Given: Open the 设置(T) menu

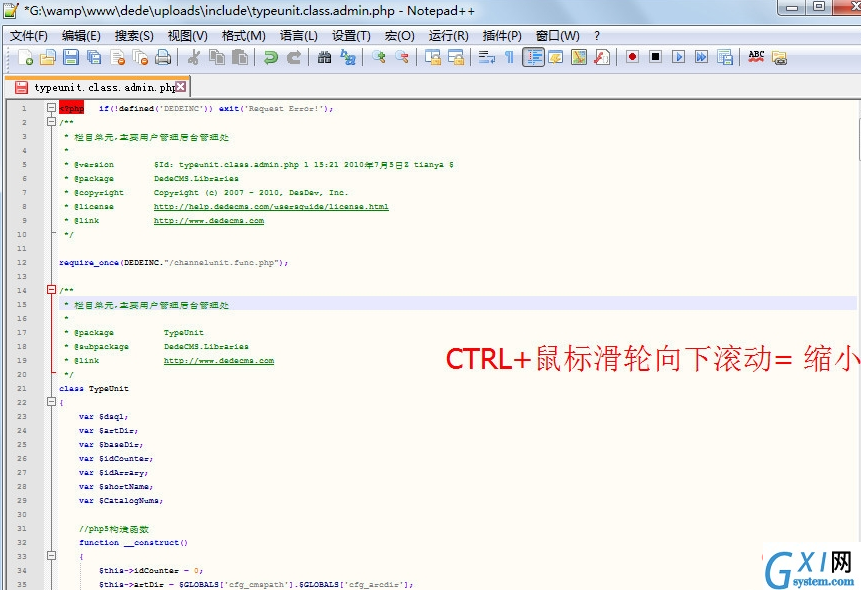Looking at the screenshot, I should tap(351, 36).
